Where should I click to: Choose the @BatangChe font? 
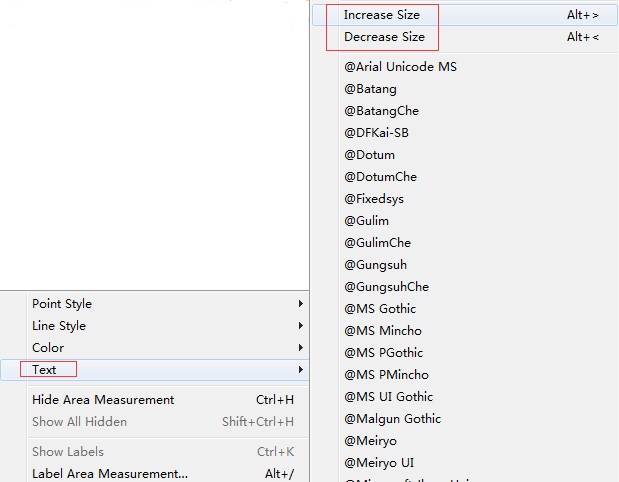(x=382, y=111)
